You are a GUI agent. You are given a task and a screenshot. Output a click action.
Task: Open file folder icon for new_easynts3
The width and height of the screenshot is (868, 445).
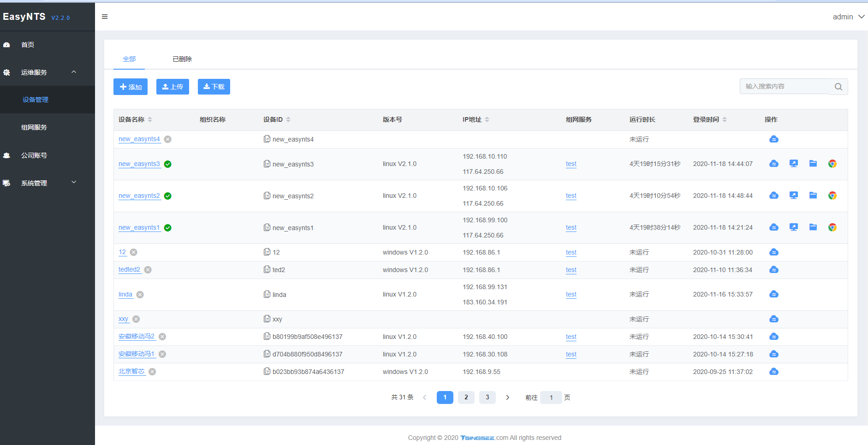coord(813,164)
